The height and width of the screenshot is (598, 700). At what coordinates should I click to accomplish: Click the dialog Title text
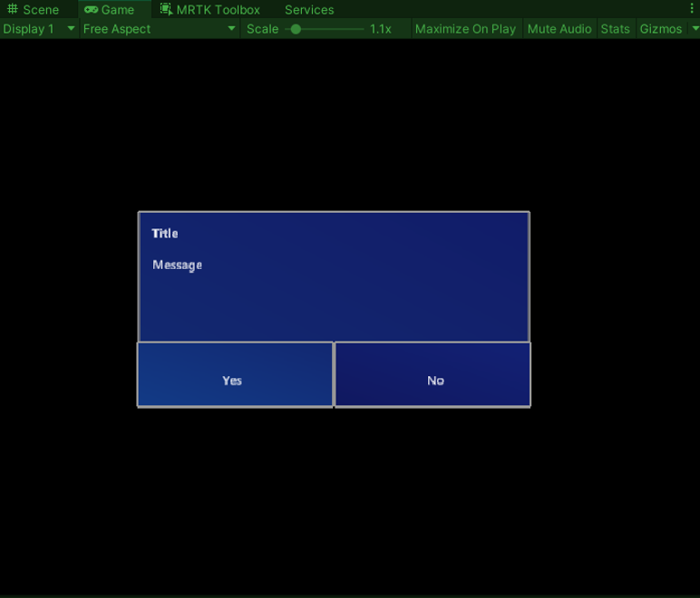165,233
